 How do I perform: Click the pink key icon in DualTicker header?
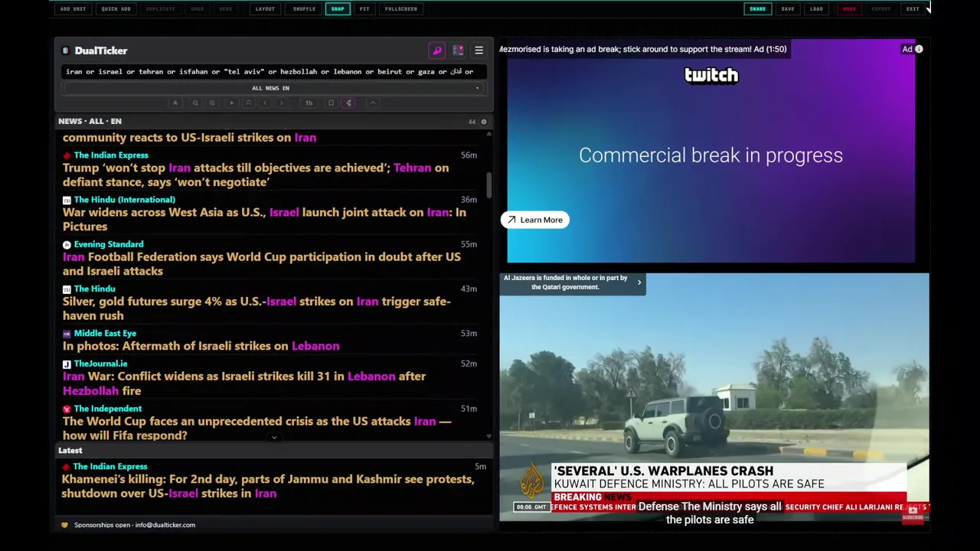click(437, 51)
